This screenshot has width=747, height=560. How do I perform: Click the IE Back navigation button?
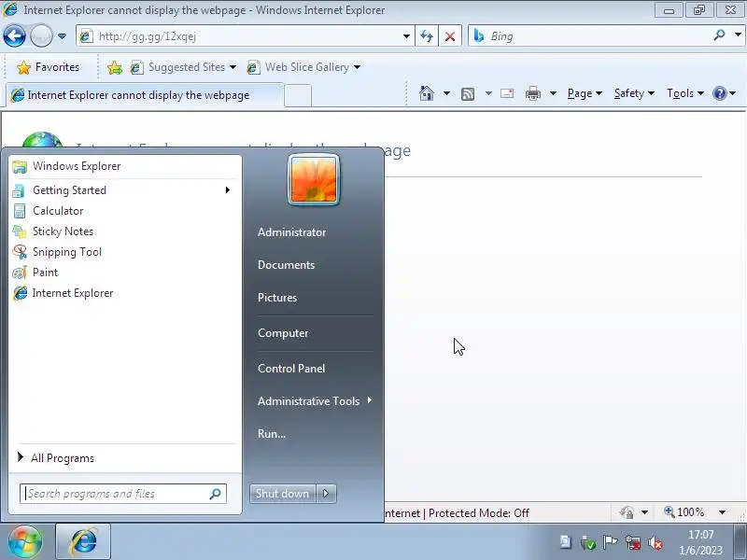14,35
